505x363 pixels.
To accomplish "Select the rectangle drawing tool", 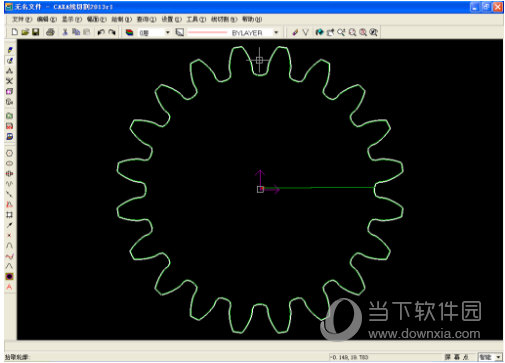I will tap(9, 215).
